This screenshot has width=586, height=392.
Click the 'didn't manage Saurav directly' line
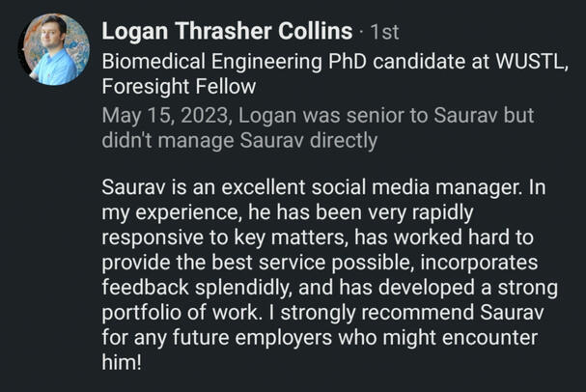click(x=238, y=139)
